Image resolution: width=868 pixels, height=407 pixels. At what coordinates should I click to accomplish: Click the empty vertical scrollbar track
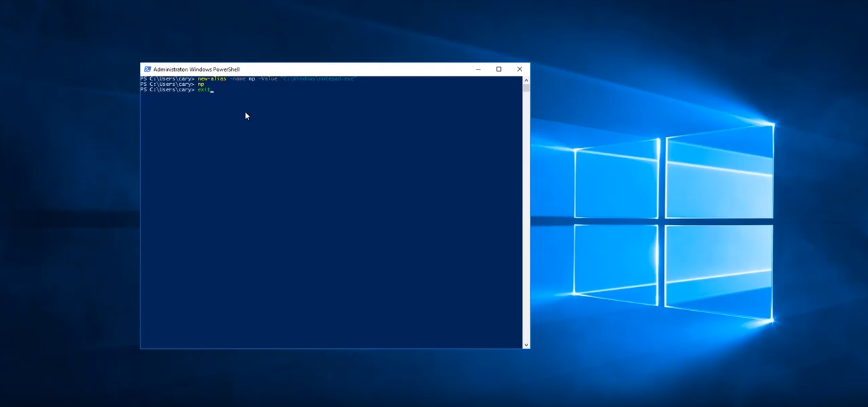coord(526,218)
